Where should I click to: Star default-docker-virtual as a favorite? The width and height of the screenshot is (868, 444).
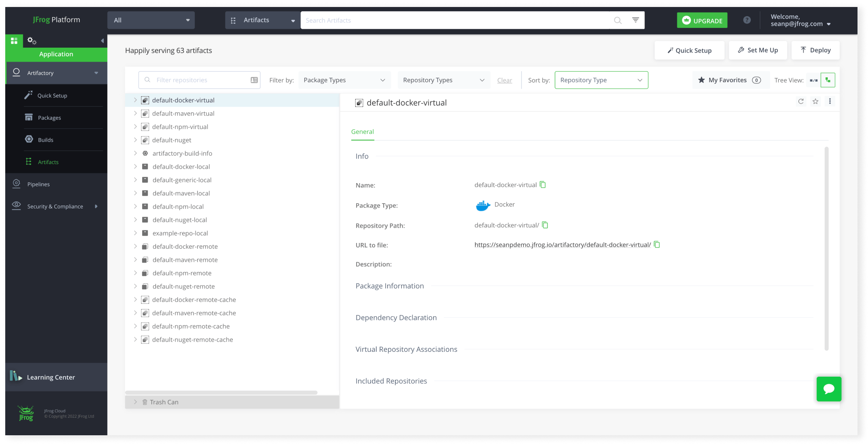pyautogui.click(x=815, y=101)
